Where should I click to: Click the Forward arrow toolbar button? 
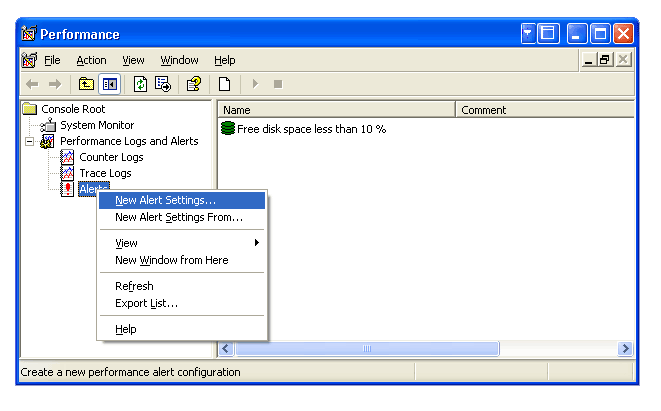coord(55,84)
